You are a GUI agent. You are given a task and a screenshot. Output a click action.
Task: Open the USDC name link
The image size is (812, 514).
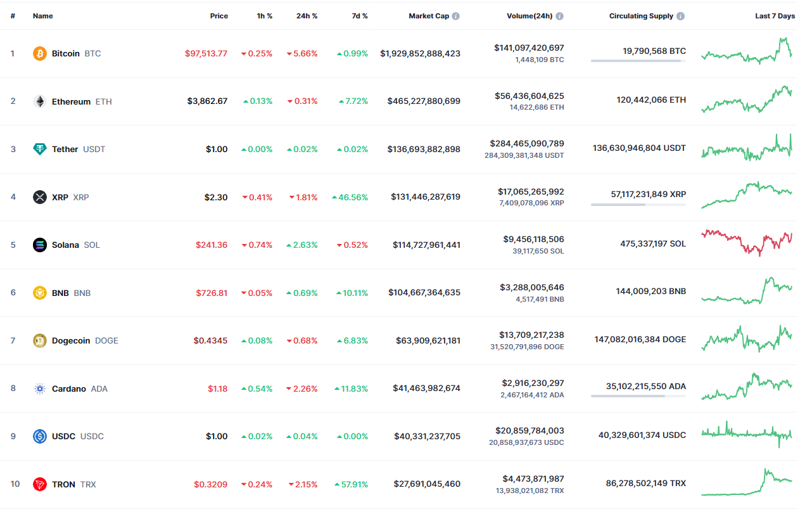tap(63, 437)
